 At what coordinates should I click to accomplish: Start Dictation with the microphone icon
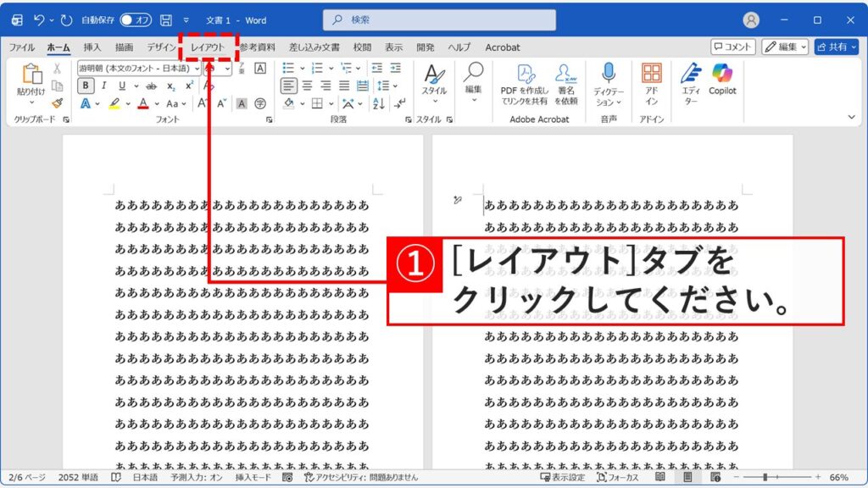pyautogui.click(x=609, y=72)
